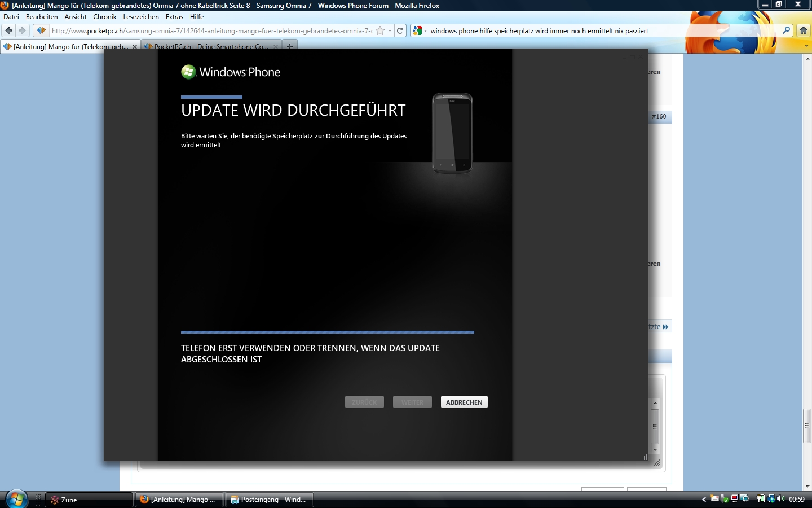Click the search magnifier icon
This screenshot has height=508, width=812.
(787, 30)
